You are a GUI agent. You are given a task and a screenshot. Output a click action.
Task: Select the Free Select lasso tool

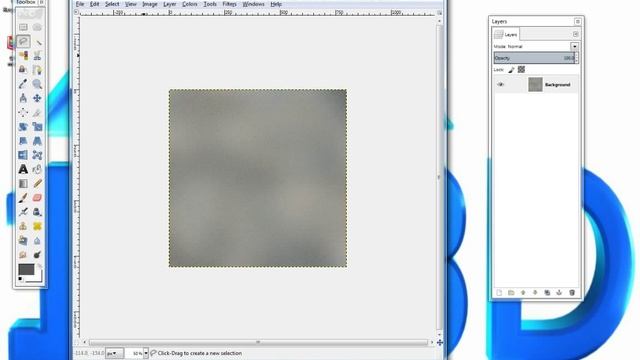[x=23, y=41]
